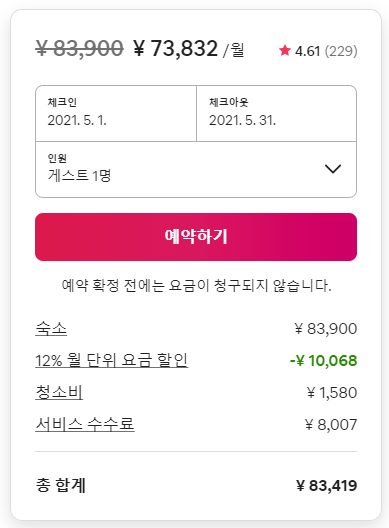This screenshot has height=528, width=389.
Task: Click the chevron arrow beside 게스트 1명
Action: (x=333, y=169)
